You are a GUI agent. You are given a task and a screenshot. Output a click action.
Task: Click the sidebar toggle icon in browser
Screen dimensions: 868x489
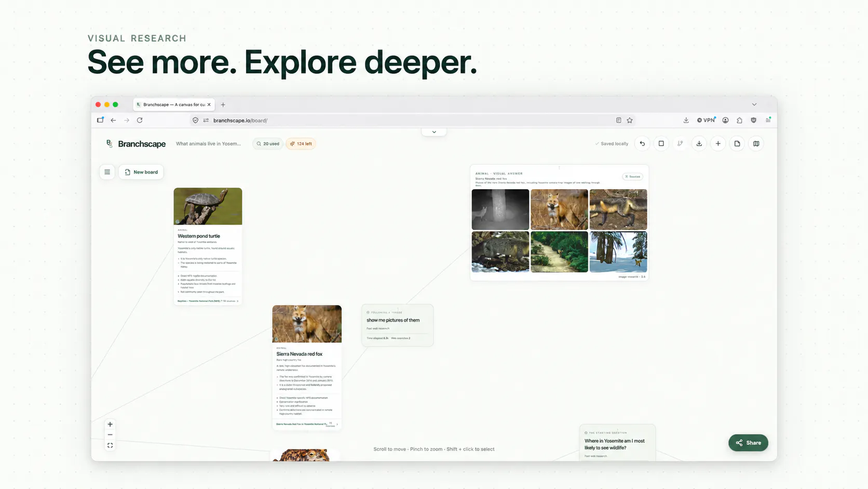click(x=100, y=120)
